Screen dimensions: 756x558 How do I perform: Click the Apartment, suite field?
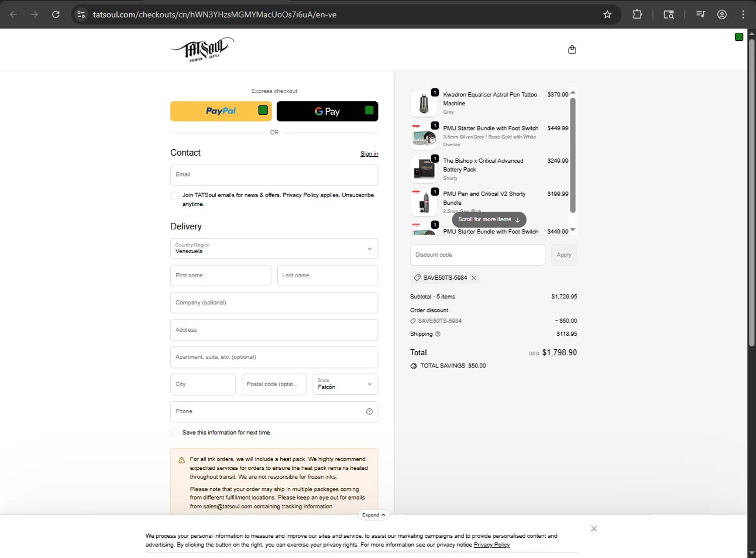(x=274, y=357)
